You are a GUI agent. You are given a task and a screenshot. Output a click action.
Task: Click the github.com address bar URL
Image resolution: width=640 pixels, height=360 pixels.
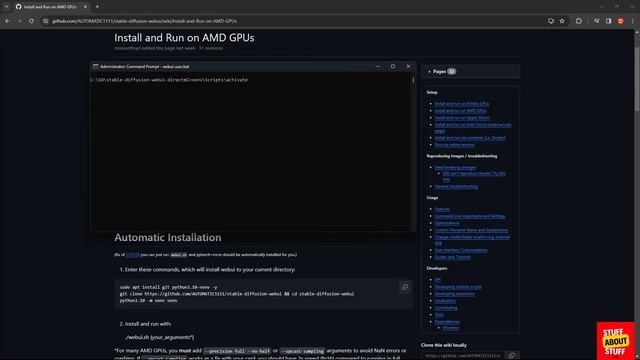pyautogui.click(x=144, y=21)
